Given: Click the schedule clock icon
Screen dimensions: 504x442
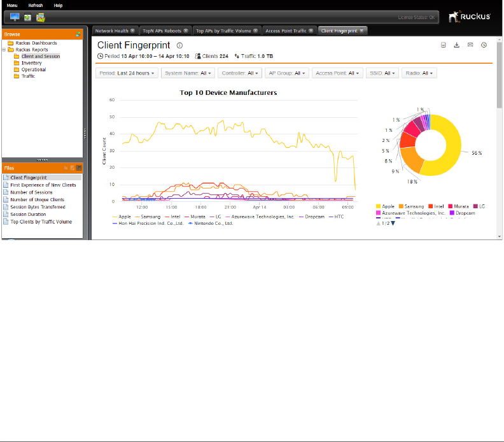Looking at the screenshot, I should (484, 45).
